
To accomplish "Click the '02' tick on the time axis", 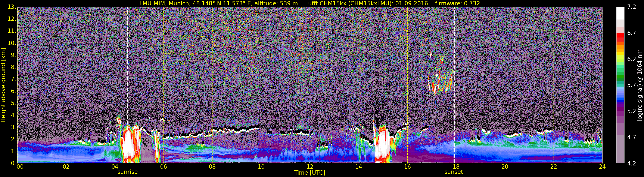I will (x=66, y=167).
